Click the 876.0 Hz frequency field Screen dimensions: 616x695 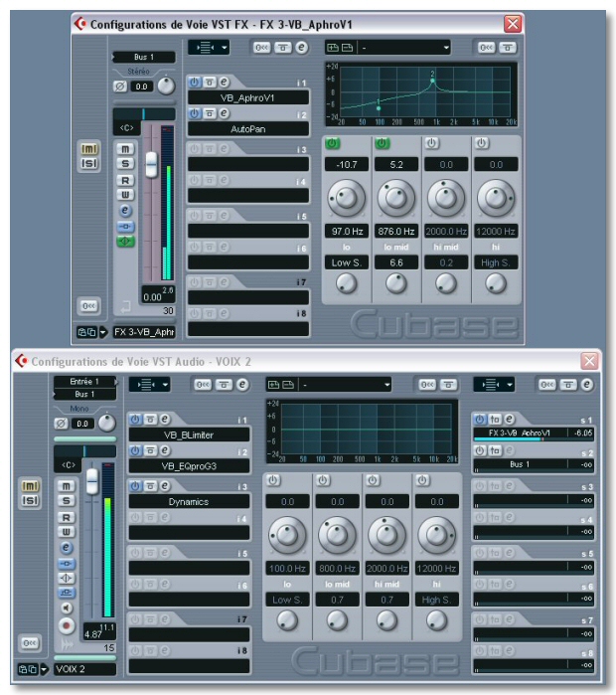click(x=396, y=231)
